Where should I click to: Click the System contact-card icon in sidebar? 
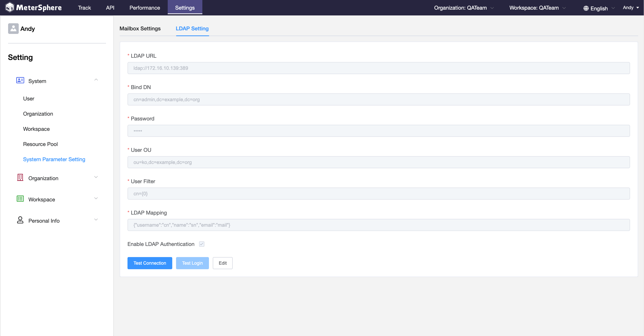tap(20, 80)
